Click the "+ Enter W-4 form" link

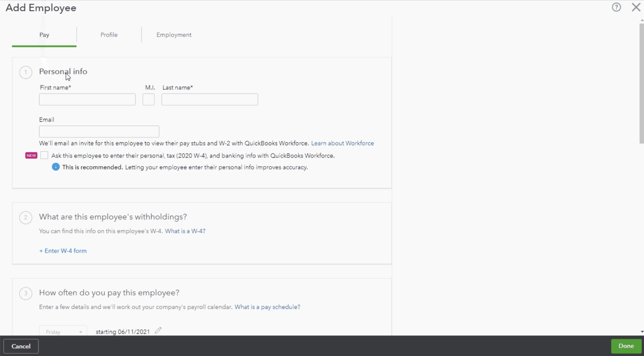click(63, 250)
